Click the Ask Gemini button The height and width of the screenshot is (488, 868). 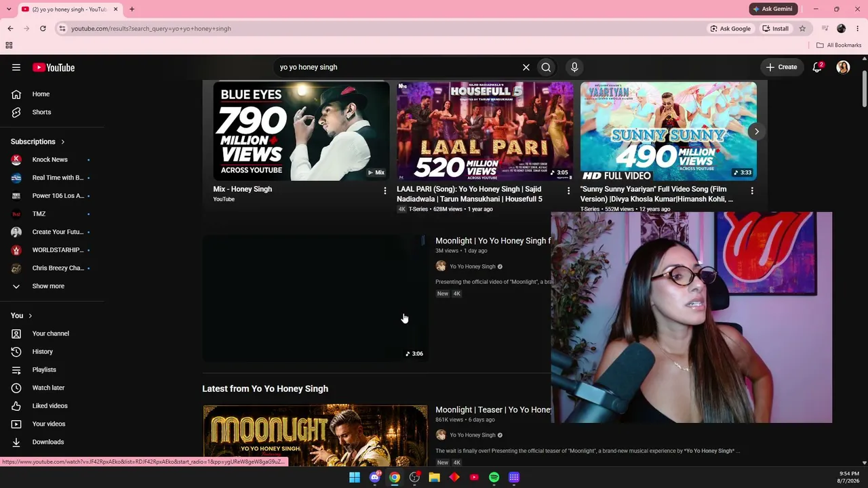coord(772,9)
